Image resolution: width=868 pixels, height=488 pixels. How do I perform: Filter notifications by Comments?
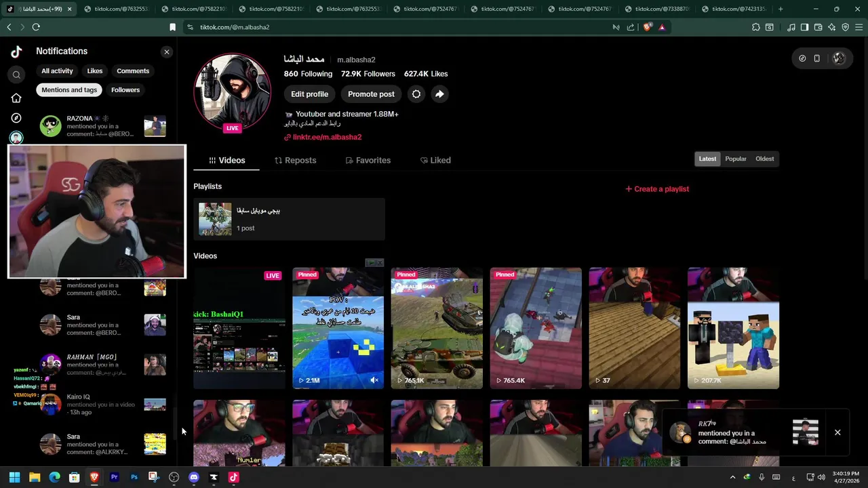pos(133,71)
